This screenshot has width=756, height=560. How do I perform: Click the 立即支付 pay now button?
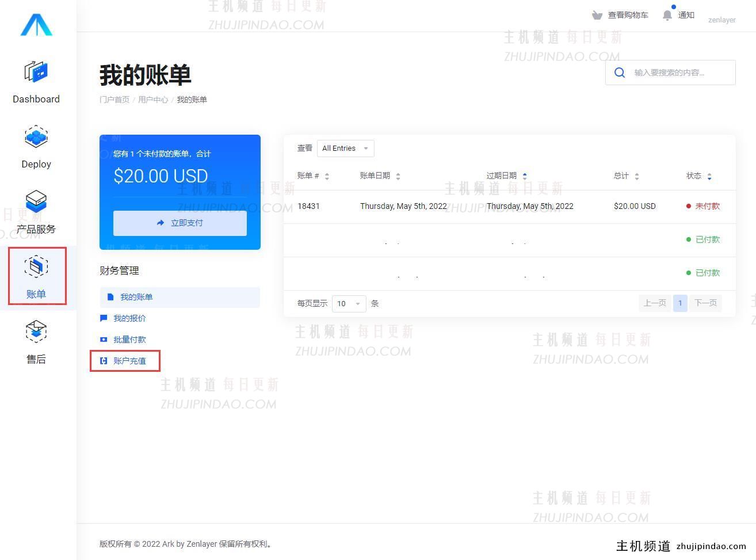pyautogui.click(x=180, y=223)
